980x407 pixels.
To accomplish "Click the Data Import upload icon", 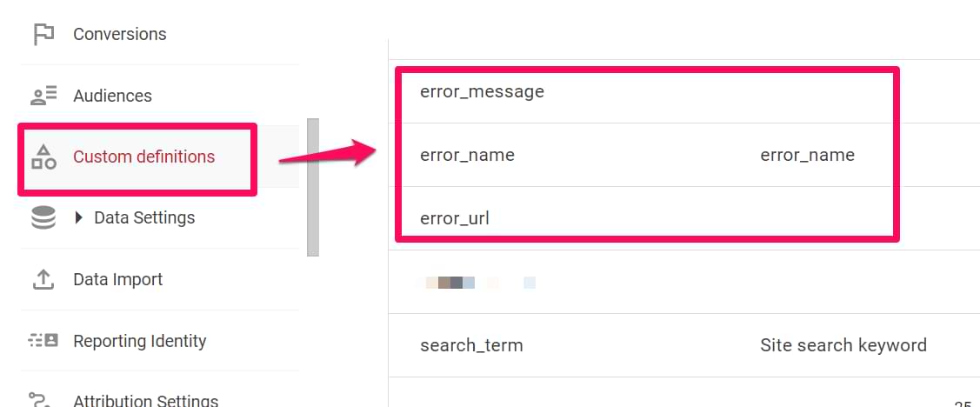I will (43, 279).
